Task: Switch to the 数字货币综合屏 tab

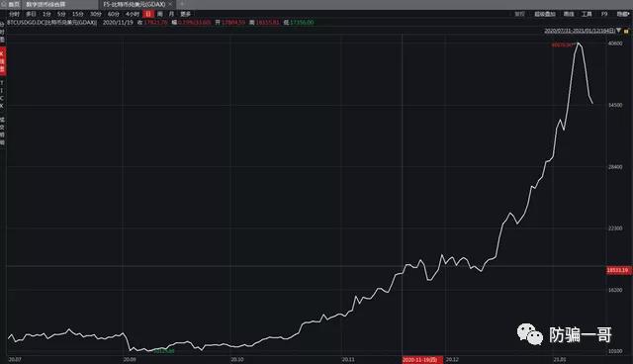Action: (x=45, y=4)
